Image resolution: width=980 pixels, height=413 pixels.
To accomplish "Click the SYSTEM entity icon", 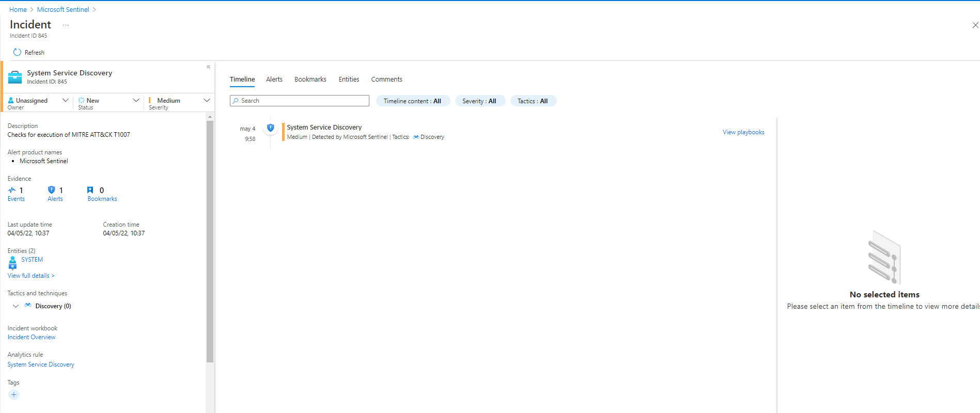I will tap(13, 262).
